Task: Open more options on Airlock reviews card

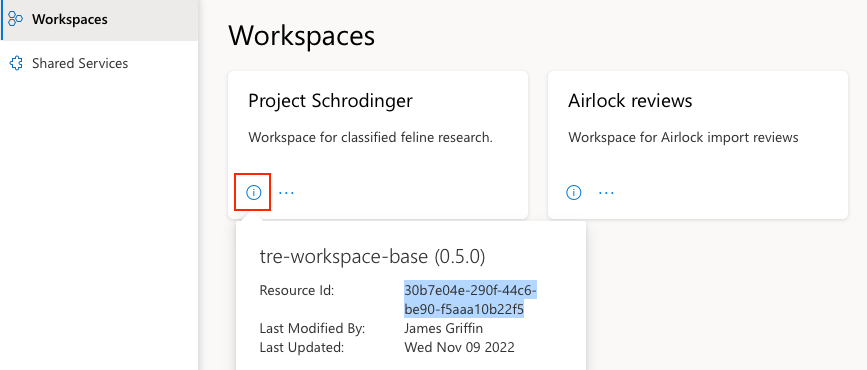Action: [x=607, y=192]
